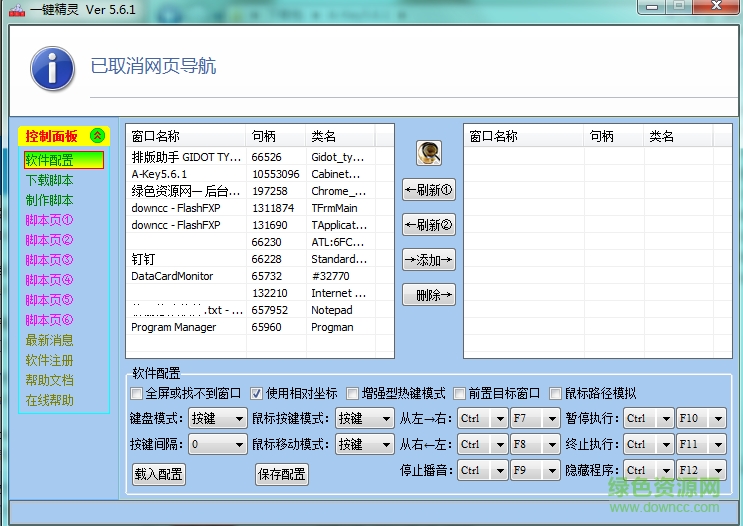The width and height of the screenshot is (743, 526).
Task: Sort by the 句柄 column header
Action: [264, 137]
